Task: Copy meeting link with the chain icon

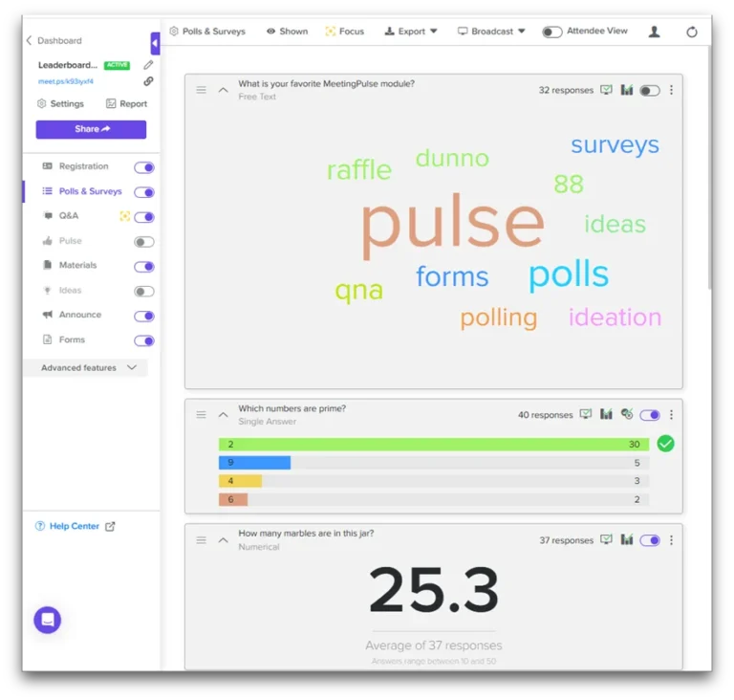Action: point(148,81)
